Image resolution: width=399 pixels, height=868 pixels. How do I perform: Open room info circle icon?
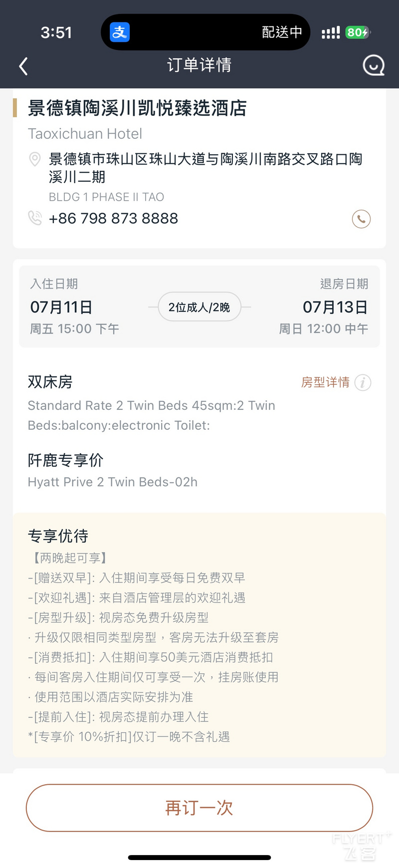pyautogui.click(x=363, y=383)
